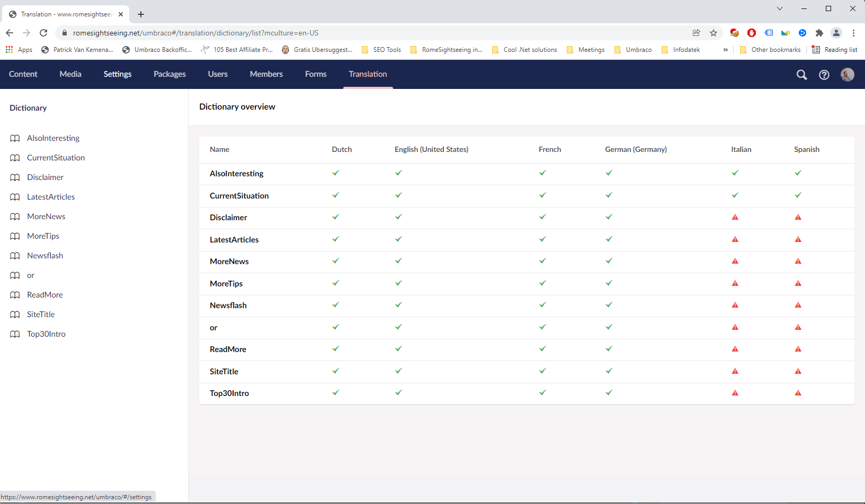Viewport: 865px width, 504px height.
Task: Show hidden bookmarks with the chevron
Action: click(725, 50)
